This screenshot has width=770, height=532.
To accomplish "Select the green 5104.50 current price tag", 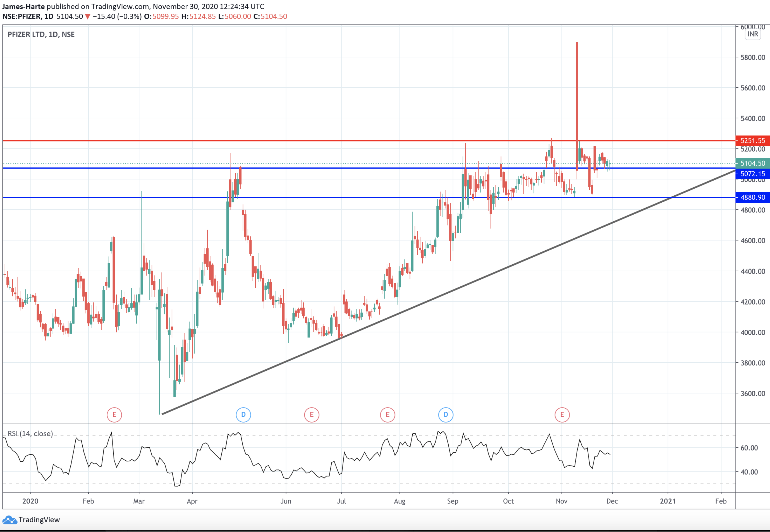I will [753, 163].
